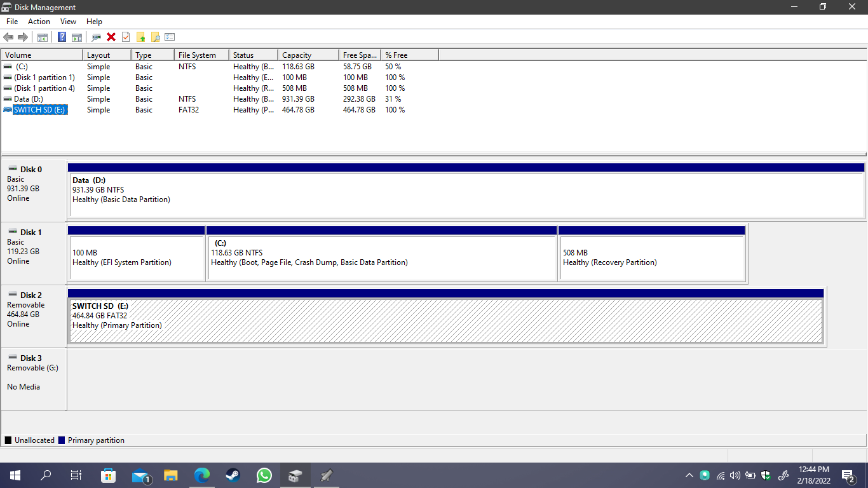Sort by the Free Space column header

360,55
